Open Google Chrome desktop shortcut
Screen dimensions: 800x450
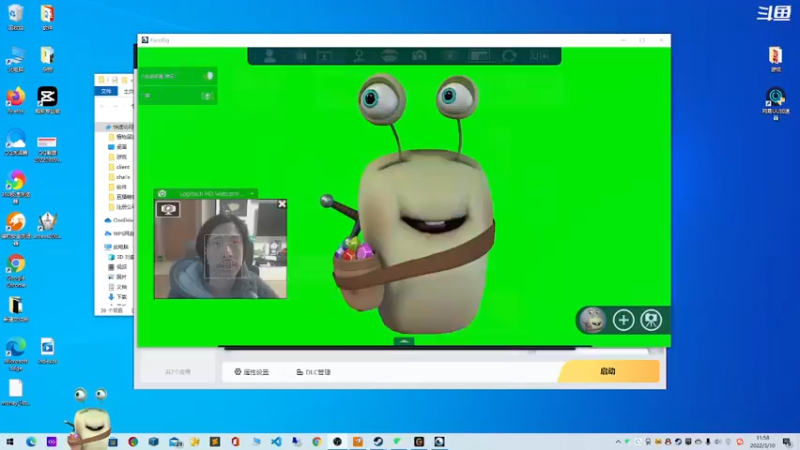pos(16,271)
